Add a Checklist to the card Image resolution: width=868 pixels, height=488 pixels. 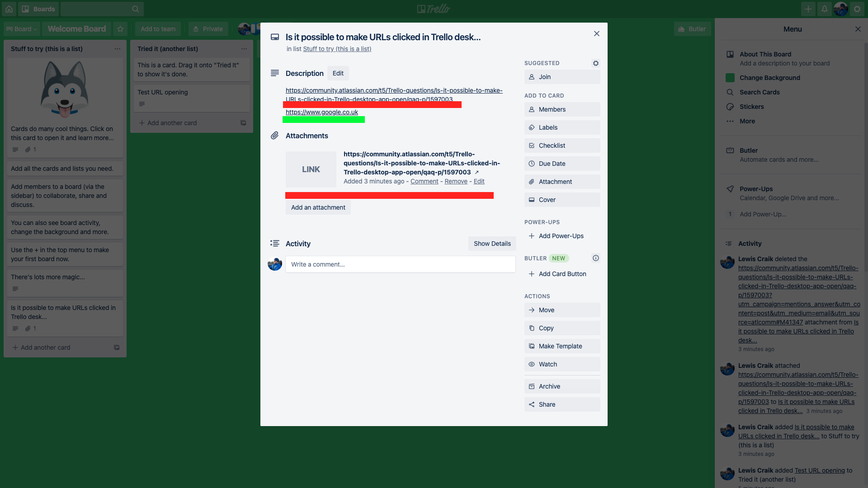point(562,145)
